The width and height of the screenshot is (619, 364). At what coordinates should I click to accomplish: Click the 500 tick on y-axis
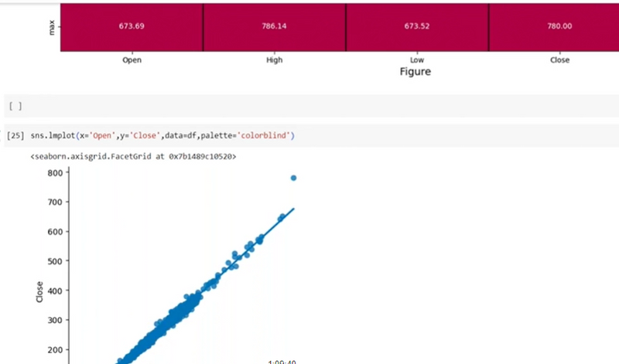pos(53,260)
